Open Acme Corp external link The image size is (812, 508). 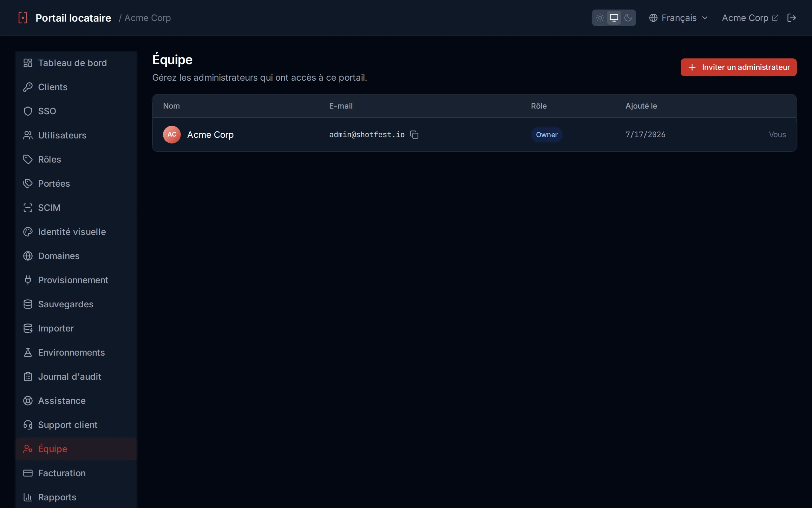click(750, 18)
